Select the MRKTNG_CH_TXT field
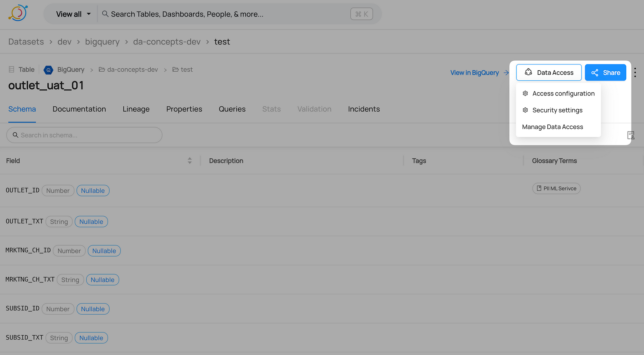This screenshot has width=644, height=355. tap(30, 279)
